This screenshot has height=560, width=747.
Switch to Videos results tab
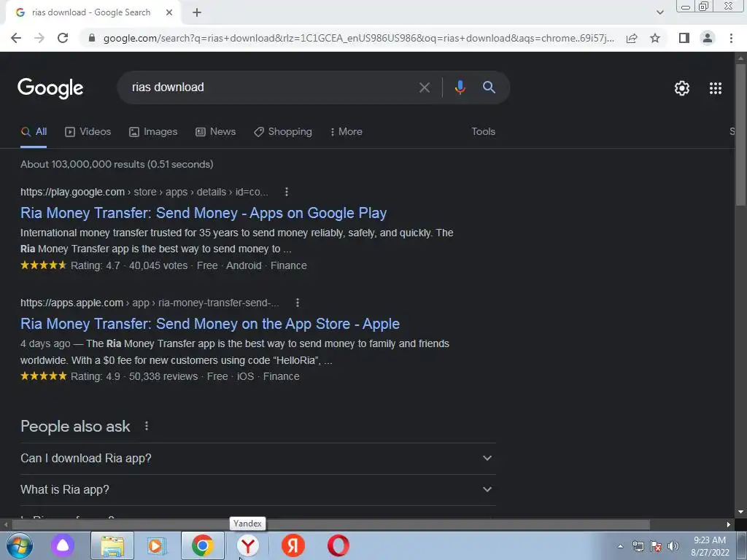88,132
